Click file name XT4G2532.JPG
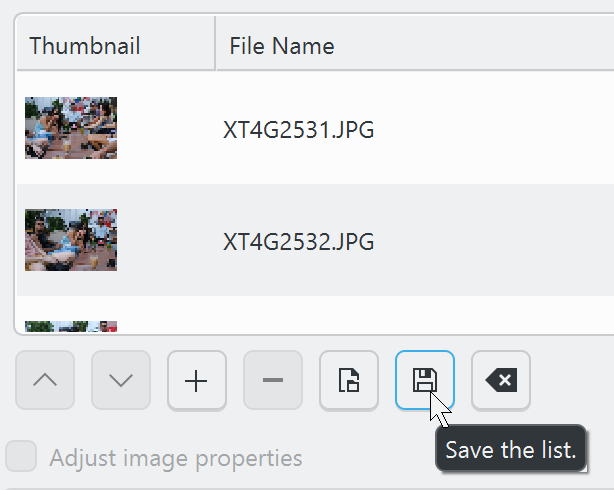614x490 pixels. 298,242
